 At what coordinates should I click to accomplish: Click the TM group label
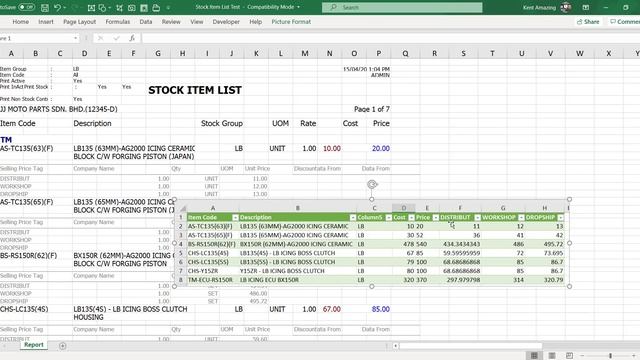[6, 140]
